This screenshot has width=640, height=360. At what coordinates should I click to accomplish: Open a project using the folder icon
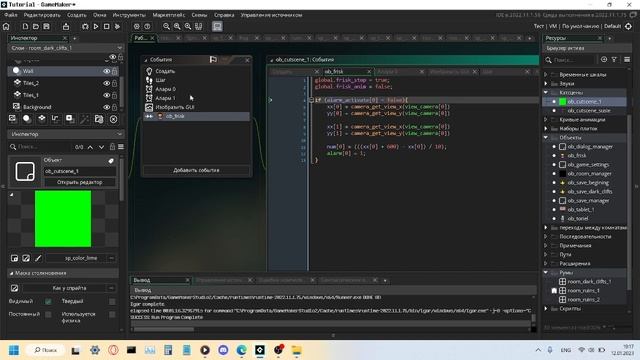[x=36, y=27]
